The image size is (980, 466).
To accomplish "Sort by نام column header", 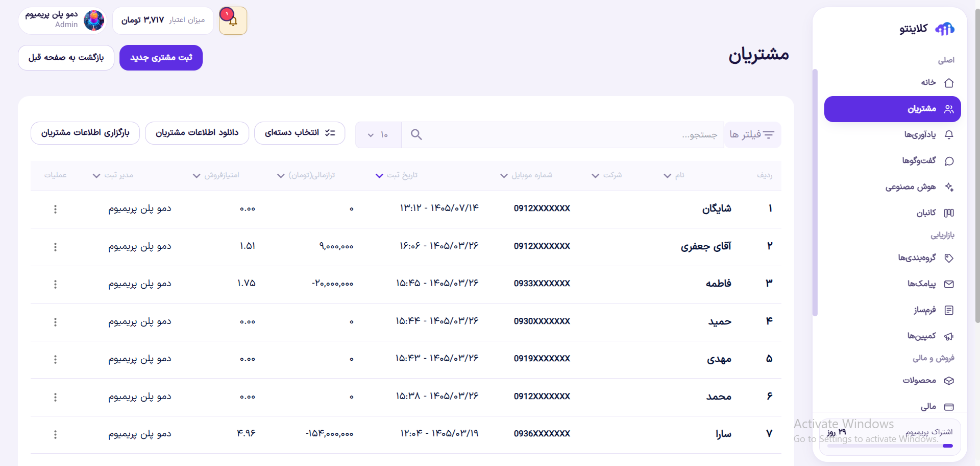I will [x=674, y=175].
